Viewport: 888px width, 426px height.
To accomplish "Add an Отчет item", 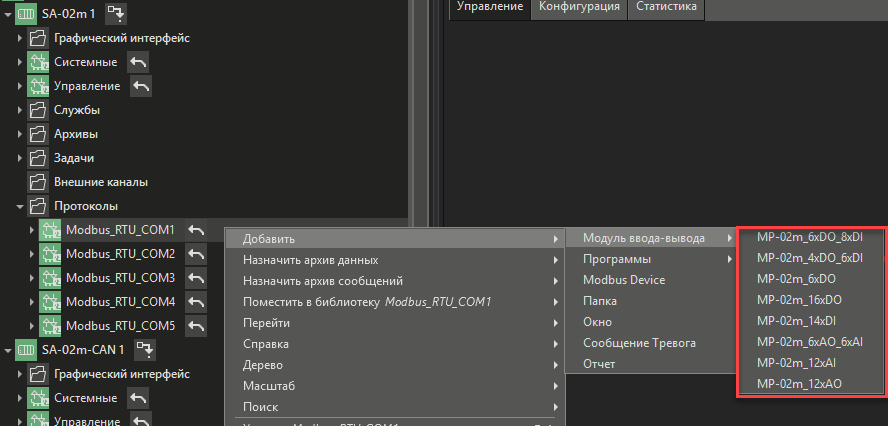I will pos(651,364).
